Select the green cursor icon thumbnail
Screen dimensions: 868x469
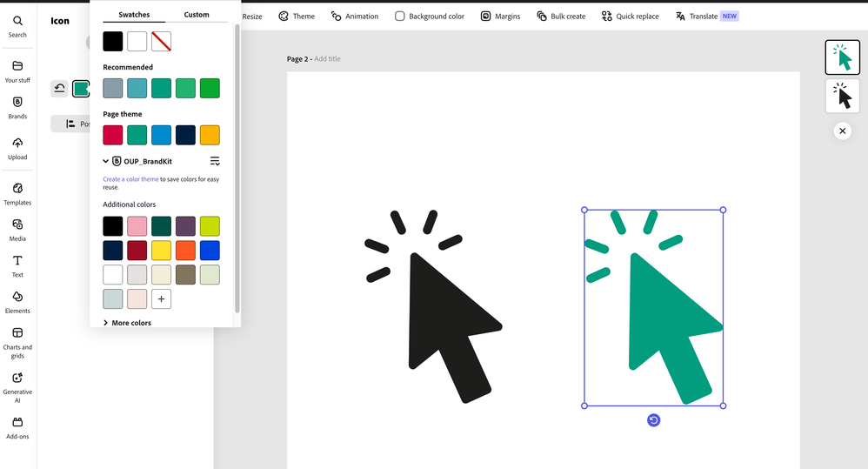[842, 57]
